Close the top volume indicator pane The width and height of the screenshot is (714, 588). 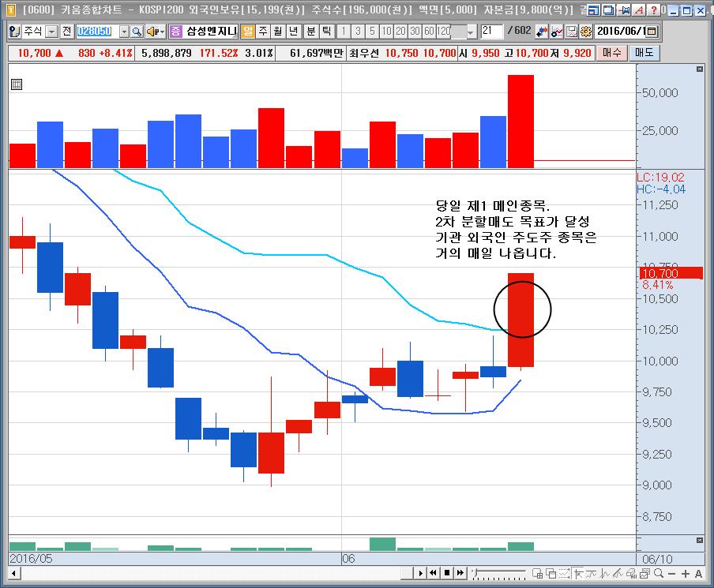[x=700, y=69]
